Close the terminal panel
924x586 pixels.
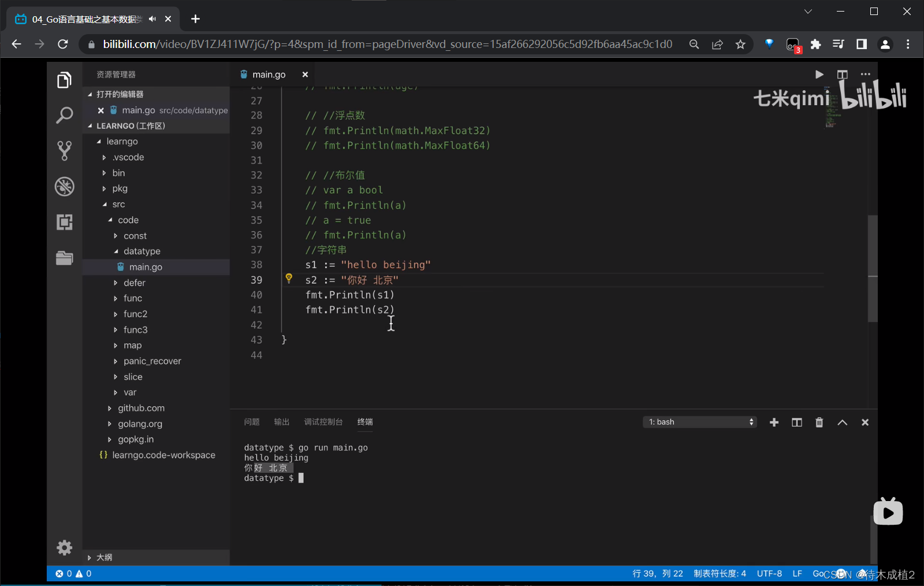(865, 422)
